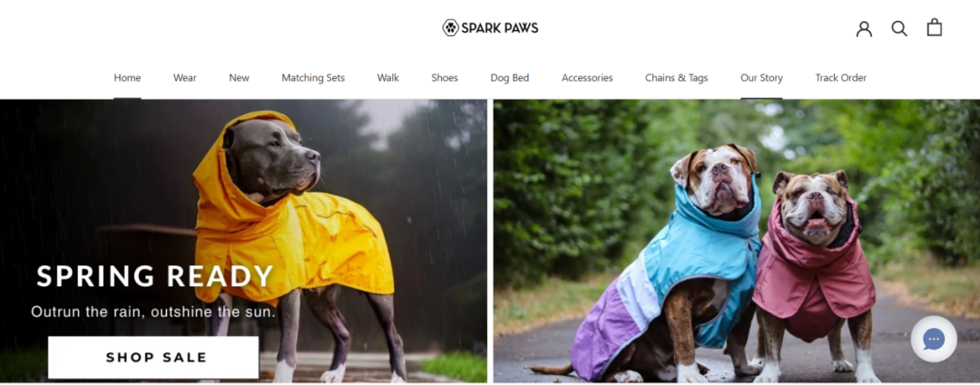Open the Dog Bed category
The width and height of the screenshot is (980, 385).
click(510, 77)
